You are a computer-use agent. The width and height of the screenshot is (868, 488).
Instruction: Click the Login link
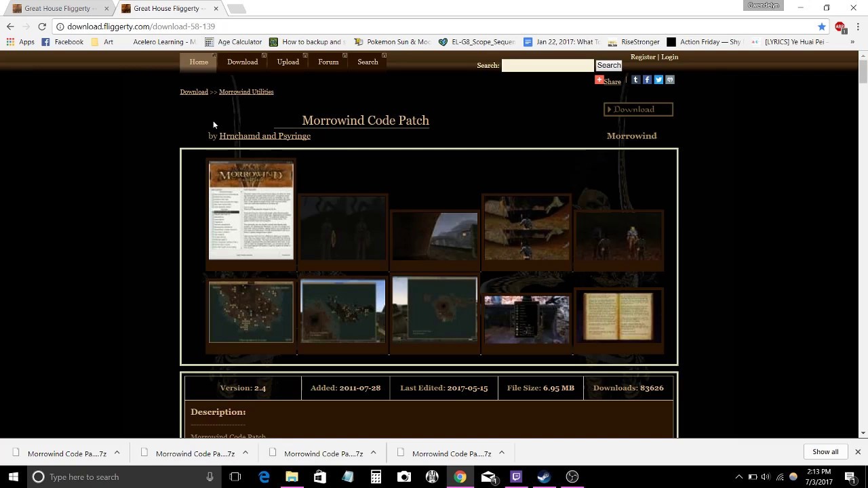[669, 57]
